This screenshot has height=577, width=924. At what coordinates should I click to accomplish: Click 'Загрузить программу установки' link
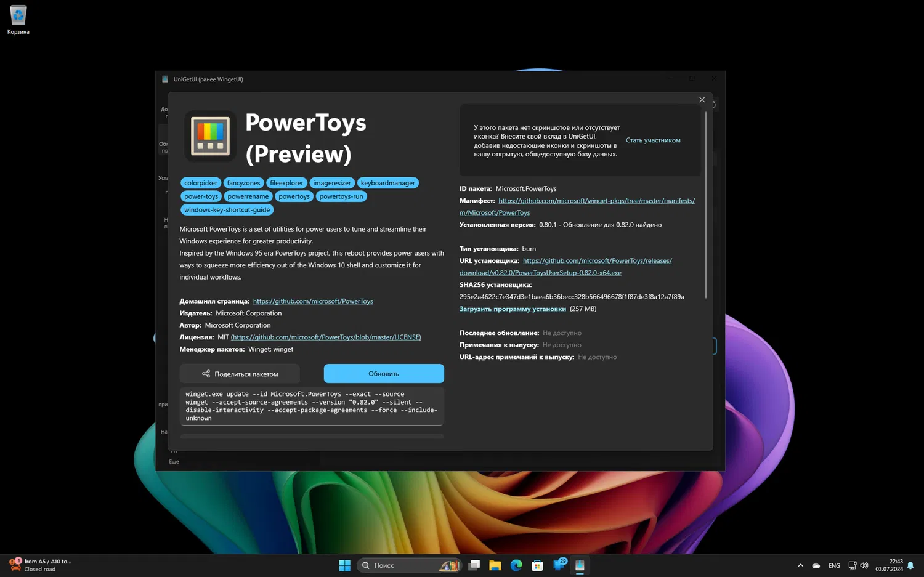click(513, 309)
